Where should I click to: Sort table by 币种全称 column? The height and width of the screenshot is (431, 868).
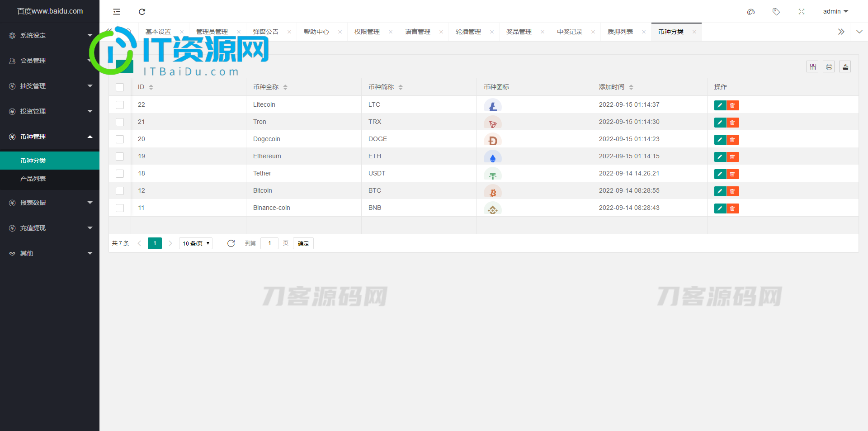[285, 87]
